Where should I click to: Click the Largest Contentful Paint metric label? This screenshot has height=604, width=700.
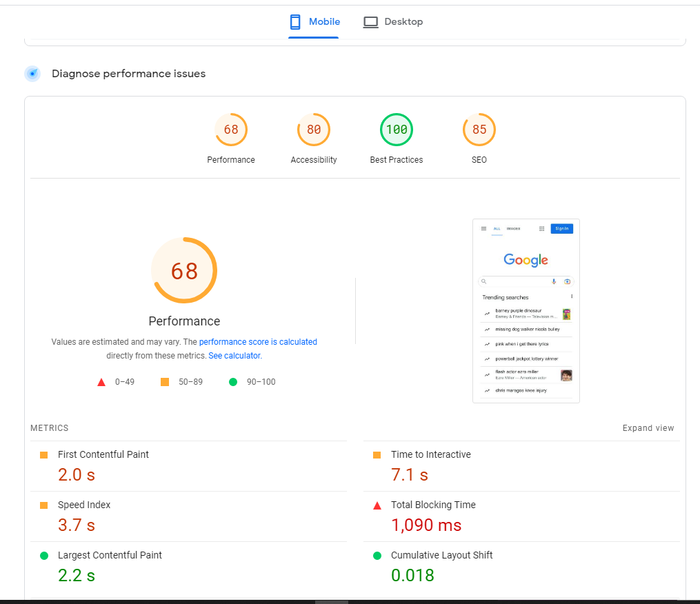click(x=110, y=555)
